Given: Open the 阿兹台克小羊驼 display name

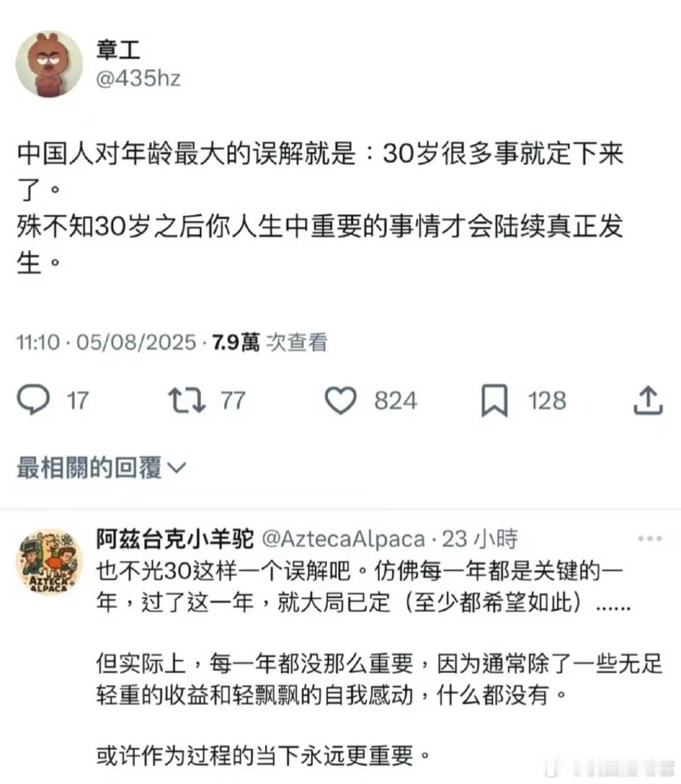Looking at the screenshot, I should [175, 539].
